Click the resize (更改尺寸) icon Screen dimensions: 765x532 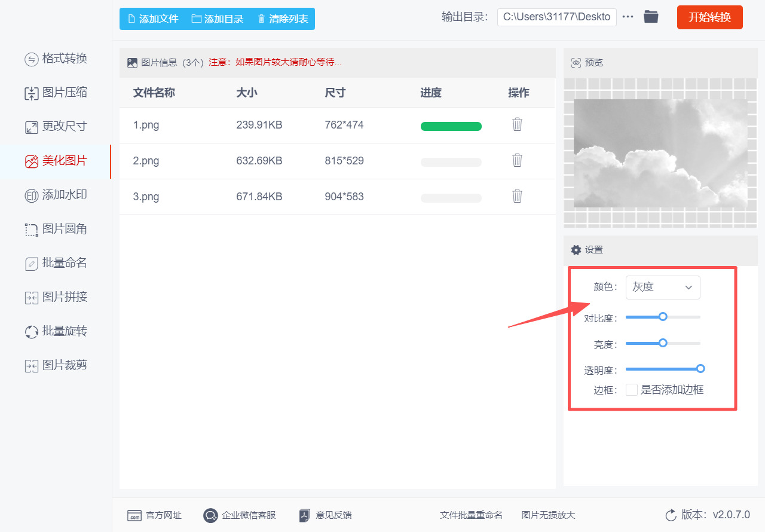(31, 127)
